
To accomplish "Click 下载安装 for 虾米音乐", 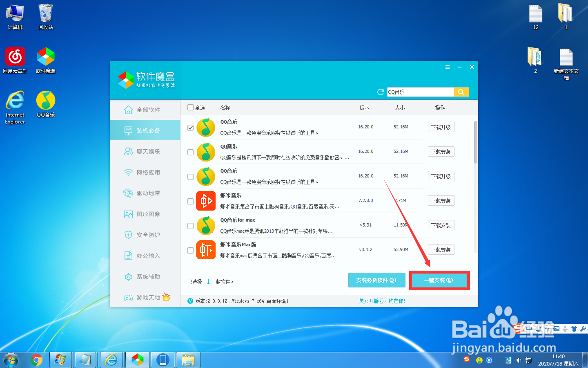I will 441,201.
